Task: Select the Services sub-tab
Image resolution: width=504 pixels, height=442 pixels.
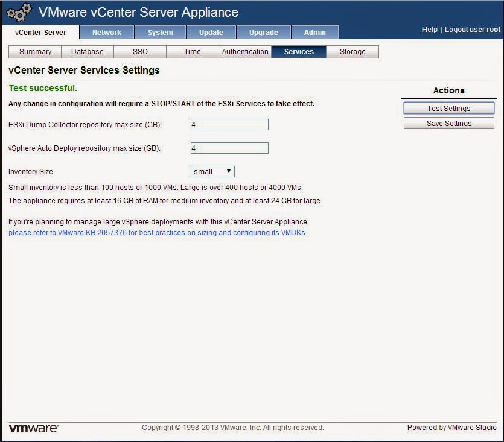Action: tap(299, 52)
